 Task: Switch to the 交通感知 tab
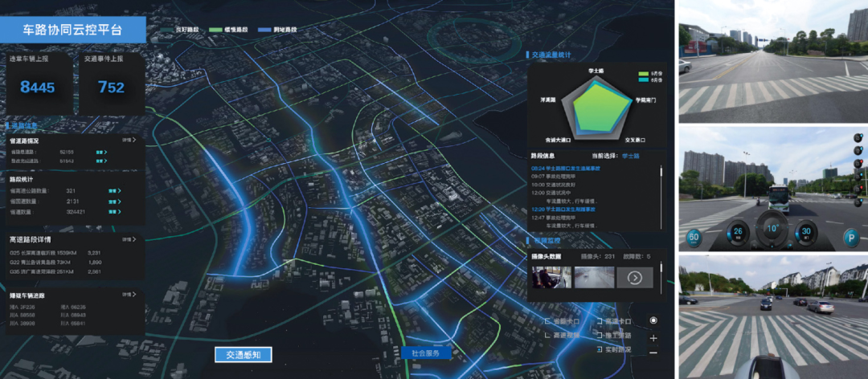click(x=243, y=354)
